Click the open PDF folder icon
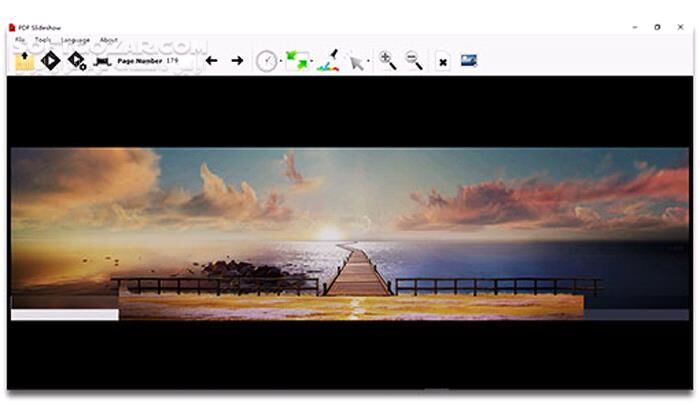Viewport: 700px width, 412px height. (x=25, y=61)
